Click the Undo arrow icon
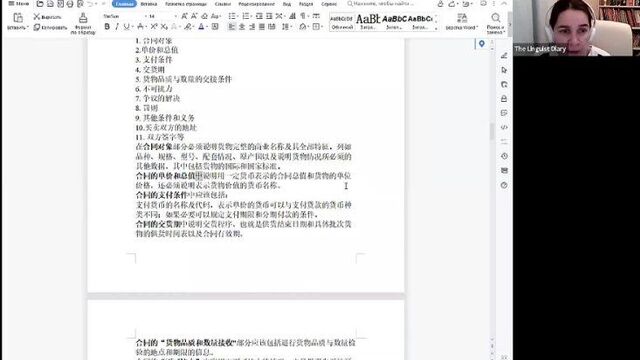640x360 pixels. tap(90, 4)
